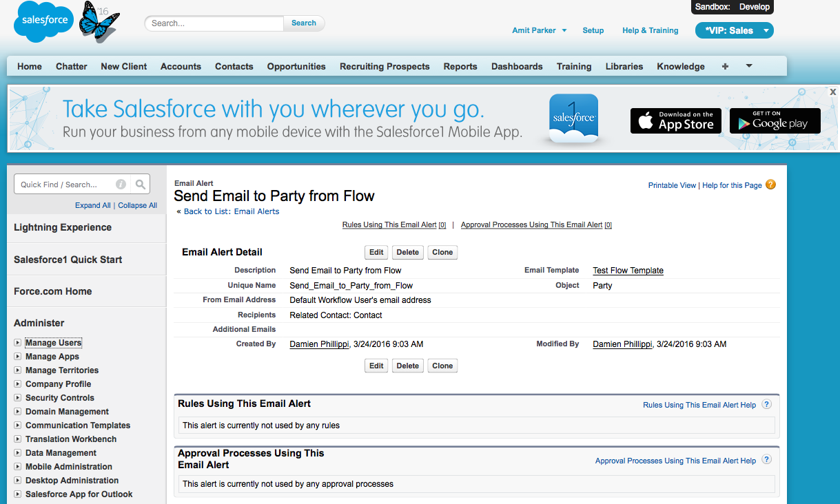
Task: Close the Salesforce1 mobile banner
Action: (x=833, y=92)
